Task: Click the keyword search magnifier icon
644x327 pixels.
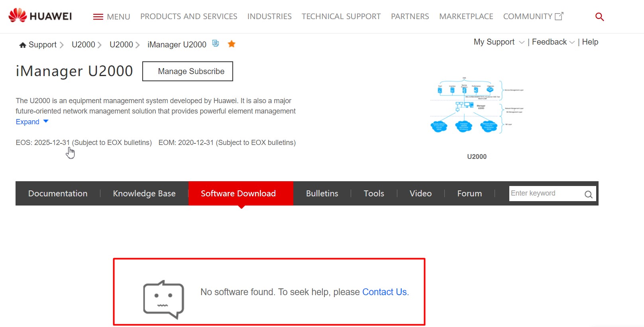Action: coord(588,194)
